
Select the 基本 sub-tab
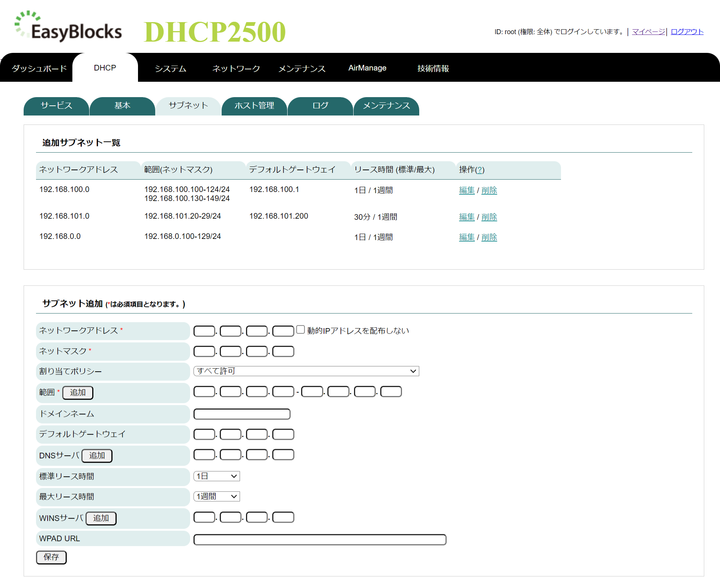(x=122, y=106)
